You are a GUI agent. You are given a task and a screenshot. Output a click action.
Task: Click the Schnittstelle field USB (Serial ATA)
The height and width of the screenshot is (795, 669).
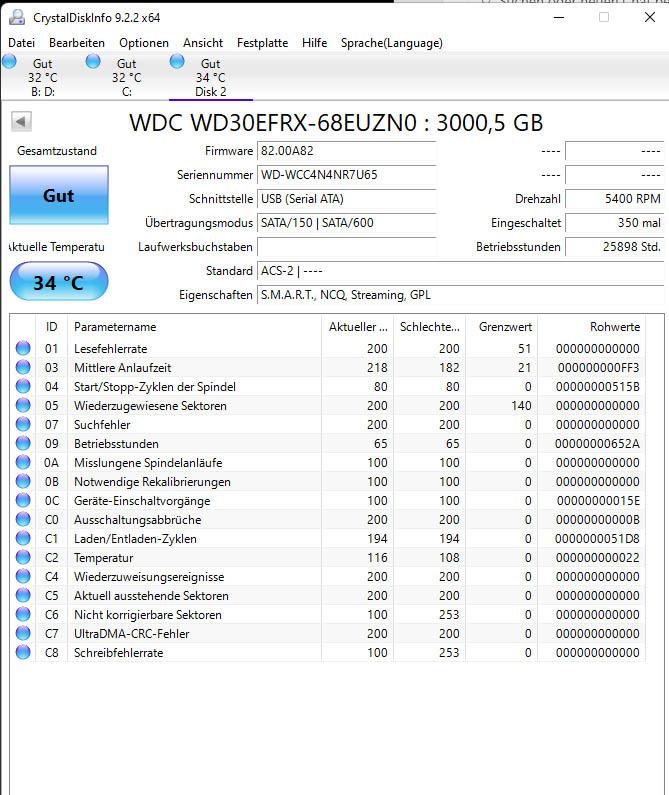pos(347,199)
